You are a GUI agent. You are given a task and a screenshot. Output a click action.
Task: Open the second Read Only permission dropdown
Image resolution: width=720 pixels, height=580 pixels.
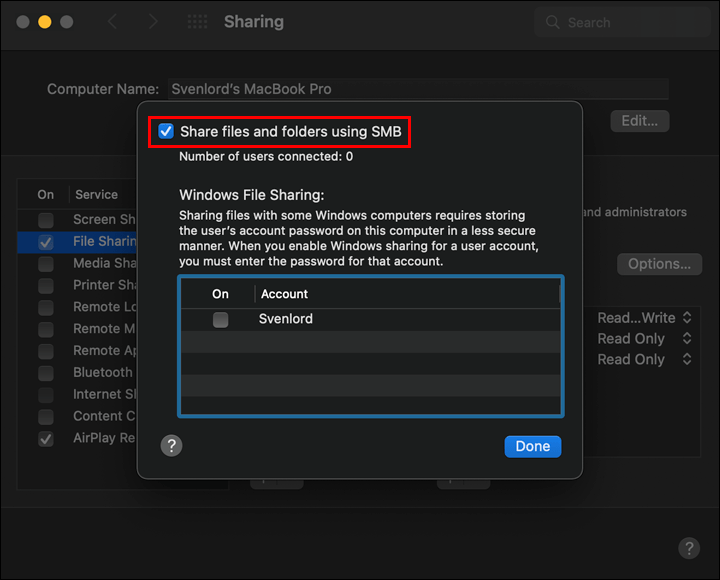pos(645,359)
